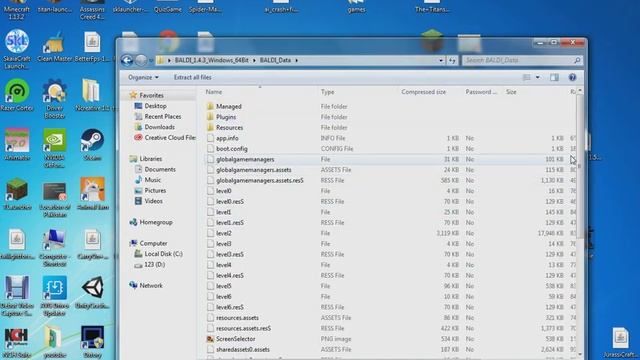Click the Back navigation arrow in Explorer
Image resolution: width=640 pixels, height=360 pixels.
pyautogui.click(x=127, y=60)
